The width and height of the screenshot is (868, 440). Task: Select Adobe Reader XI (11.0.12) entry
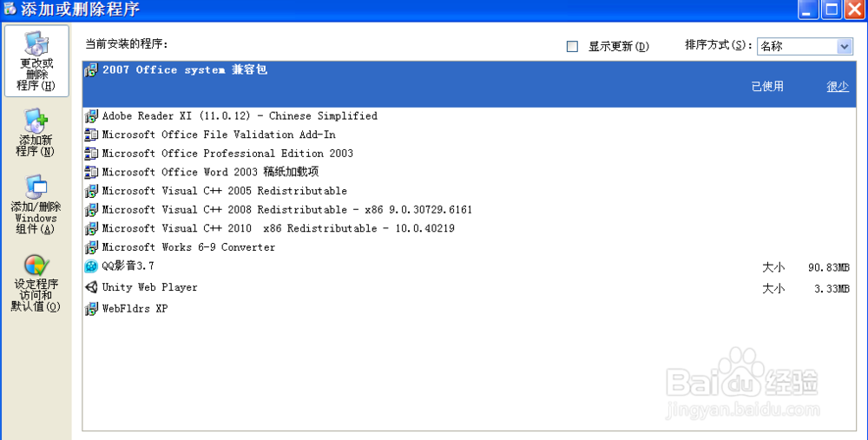pos(469,116)
